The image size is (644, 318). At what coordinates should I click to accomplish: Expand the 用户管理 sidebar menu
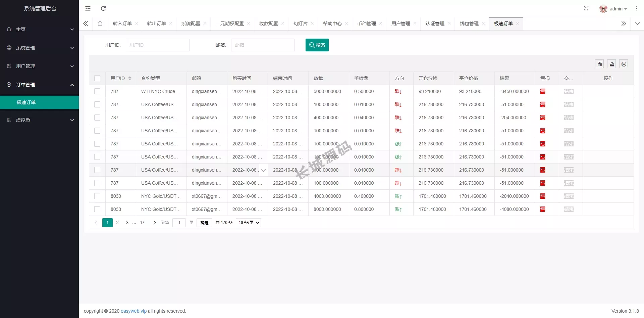(x=40, y=66)
